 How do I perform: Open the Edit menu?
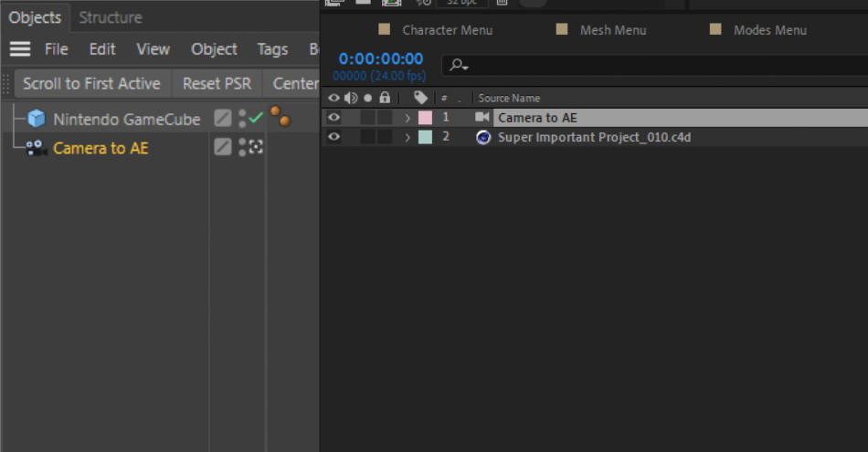[x=102, y=49]
